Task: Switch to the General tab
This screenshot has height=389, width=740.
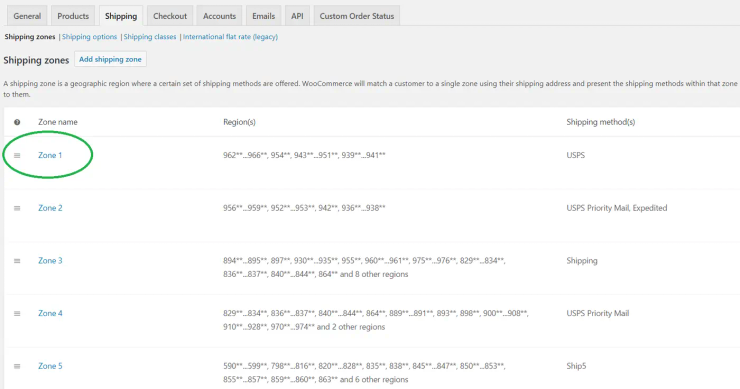Action: [27, 16]
